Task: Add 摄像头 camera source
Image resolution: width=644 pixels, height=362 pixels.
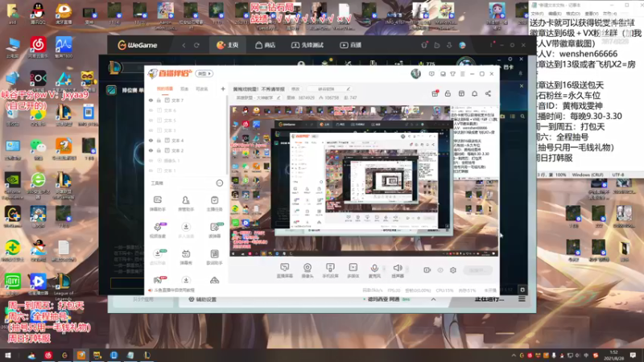Action: (308, 270)
